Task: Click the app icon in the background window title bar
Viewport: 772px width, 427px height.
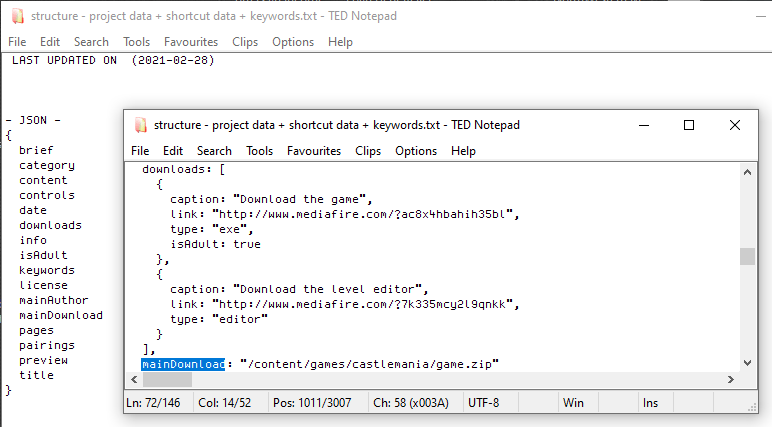Action: (14, 16)
